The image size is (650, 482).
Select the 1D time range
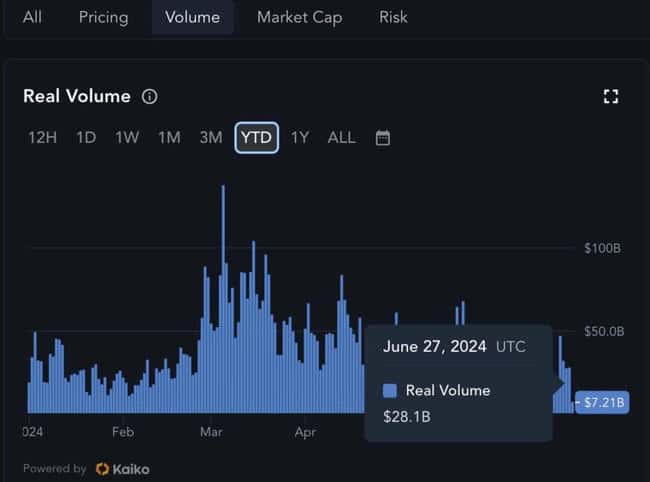click(x=86, y=138)
